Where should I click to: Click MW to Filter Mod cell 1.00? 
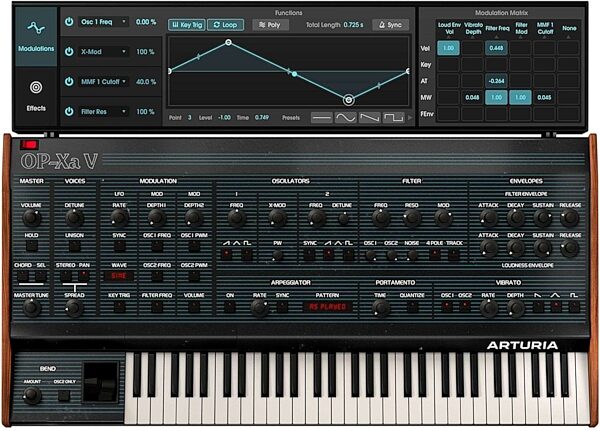(x=520, y=98)
